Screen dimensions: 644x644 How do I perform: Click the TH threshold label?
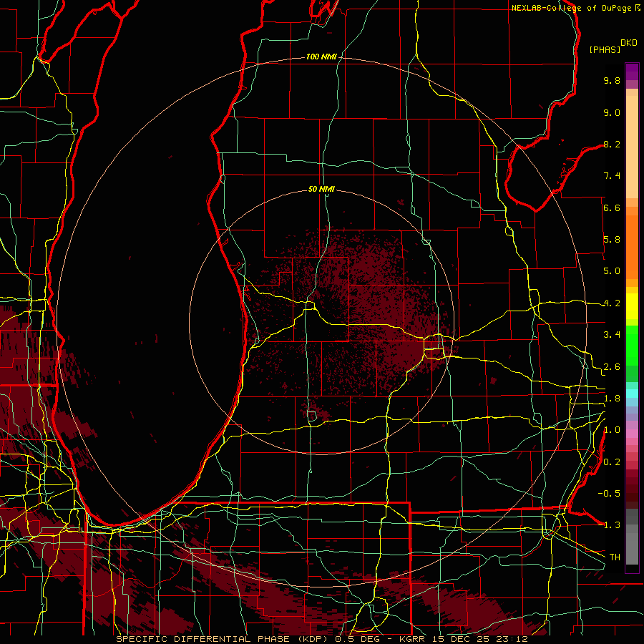[615, 557]
